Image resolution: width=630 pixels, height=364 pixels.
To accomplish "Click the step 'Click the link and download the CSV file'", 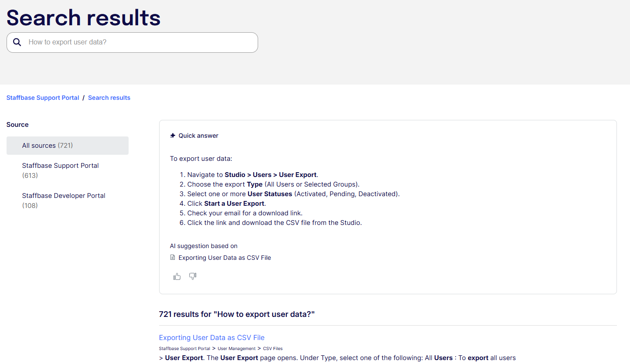I will [275, 223].
